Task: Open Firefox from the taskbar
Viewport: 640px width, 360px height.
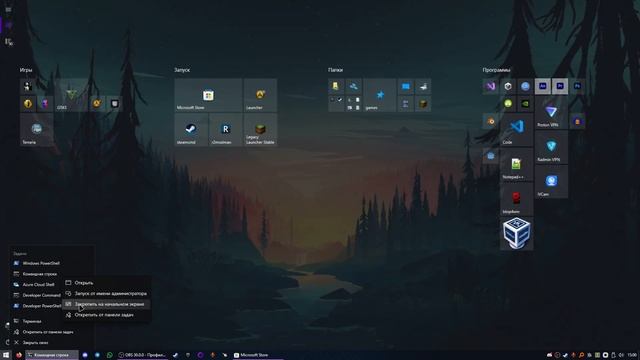Action: click(19, 355)
